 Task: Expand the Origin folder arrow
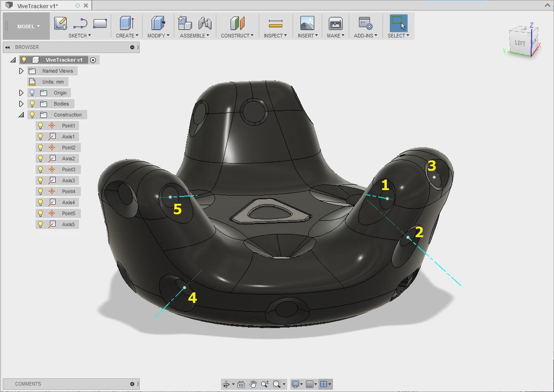coord(21,93)
